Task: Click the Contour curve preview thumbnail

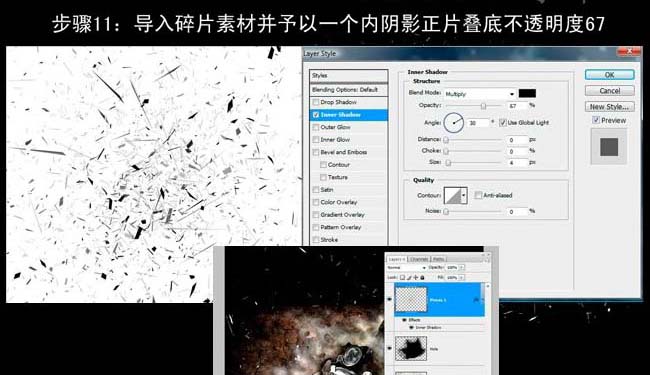Action: (x=453, y=195)
